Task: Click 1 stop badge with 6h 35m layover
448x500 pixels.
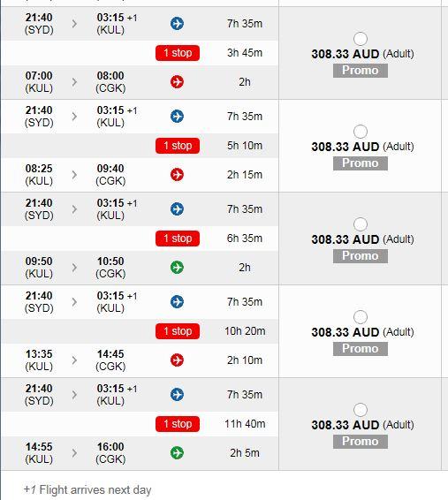Action: point(178,239)
